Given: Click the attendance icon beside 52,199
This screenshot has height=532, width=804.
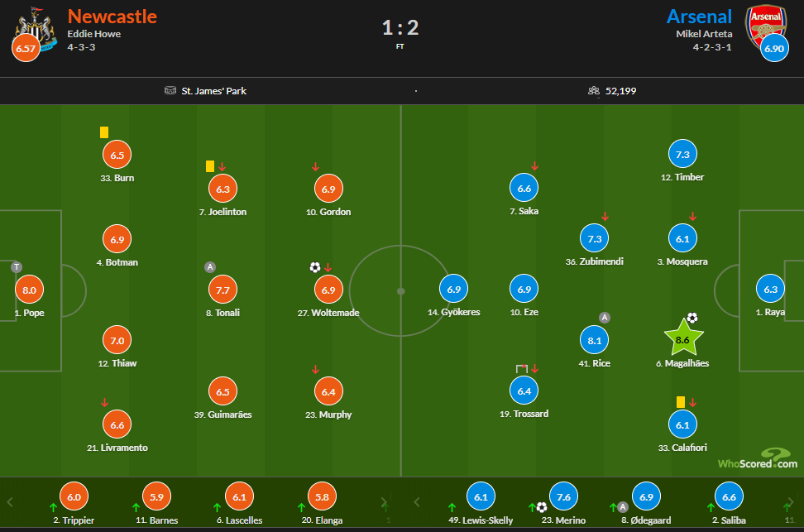Looking at the screenshot, I should pyautogui.click(x=594, y=91).
